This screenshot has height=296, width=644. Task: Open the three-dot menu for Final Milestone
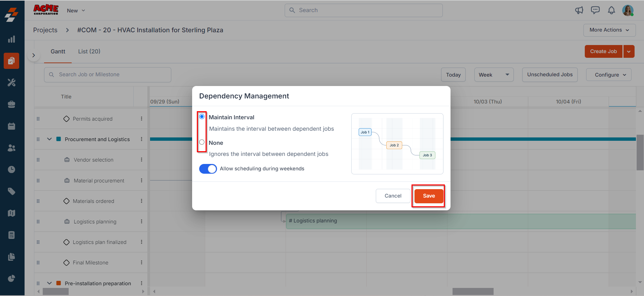point(142,262)
